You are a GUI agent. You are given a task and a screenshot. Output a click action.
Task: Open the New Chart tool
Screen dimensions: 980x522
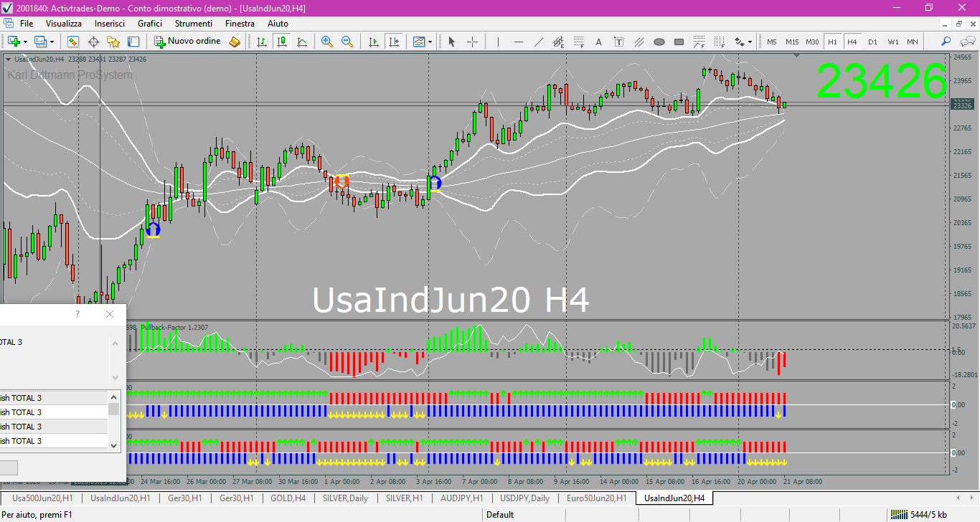(14, 42)
